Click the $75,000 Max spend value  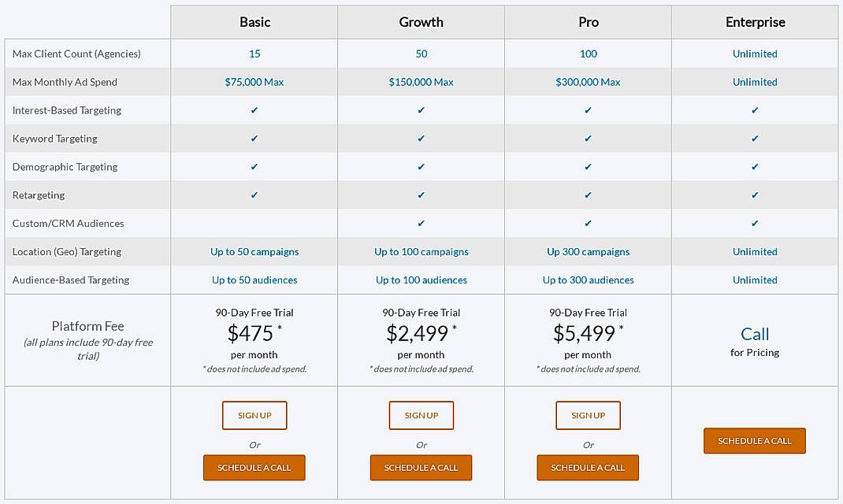pyautogui.click(x=254, y=82)
